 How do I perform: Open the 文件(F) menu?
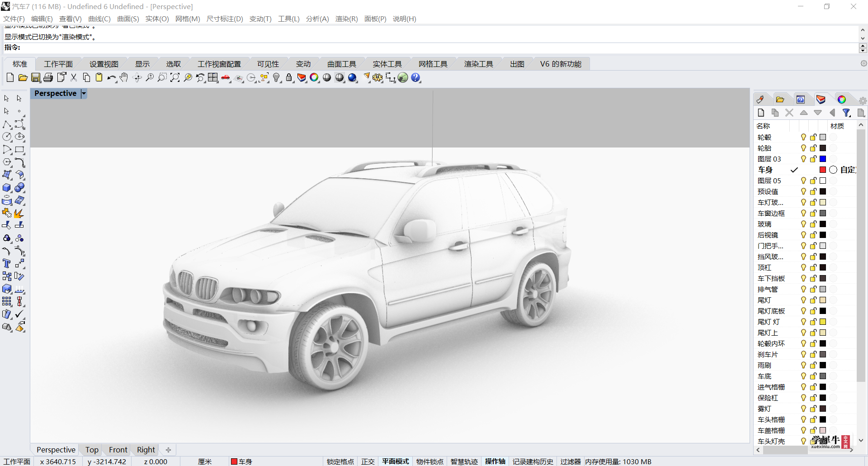(14, 19)
